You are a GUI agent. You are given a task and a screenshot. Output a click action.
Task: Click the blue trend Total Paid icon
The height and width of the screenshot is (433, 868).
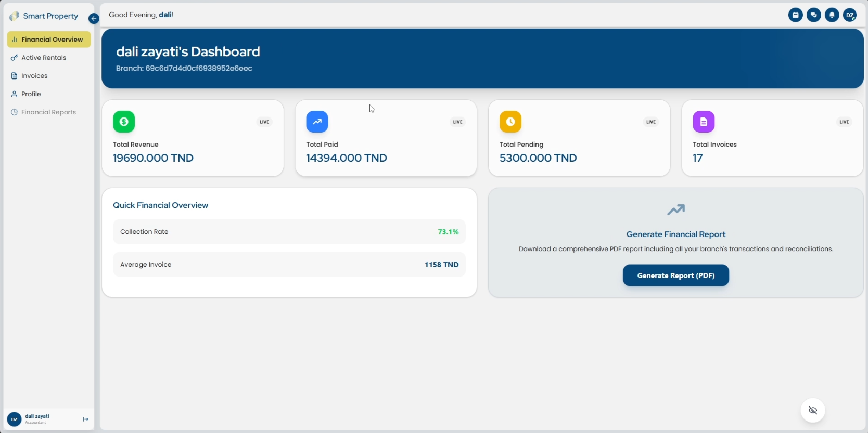(317, 122)
